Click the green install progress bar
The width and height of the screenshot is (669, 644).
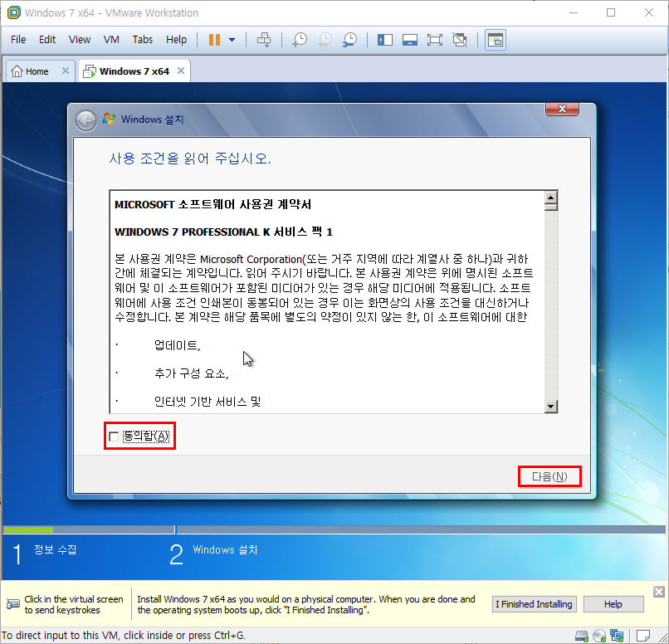coord(28,529)
